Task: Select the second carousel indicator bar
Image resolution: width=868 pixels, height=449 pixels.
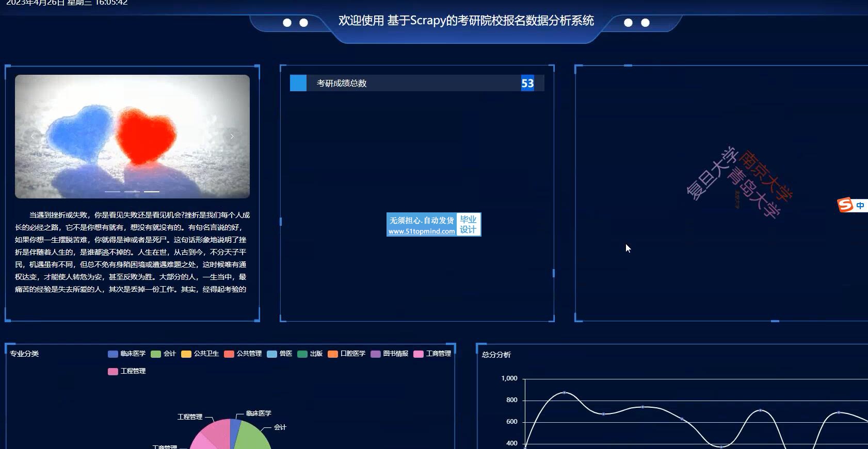Action: click(132, 192)
